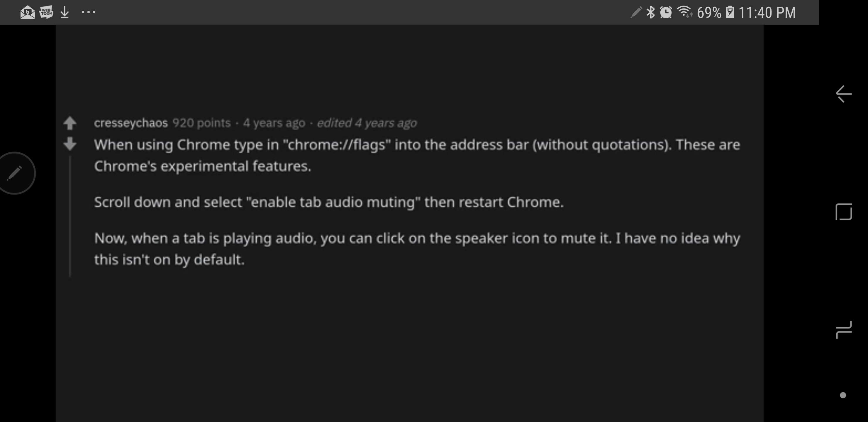Tap the download notification arrow icon
The image size is (868, 422).
pos(65,13)
